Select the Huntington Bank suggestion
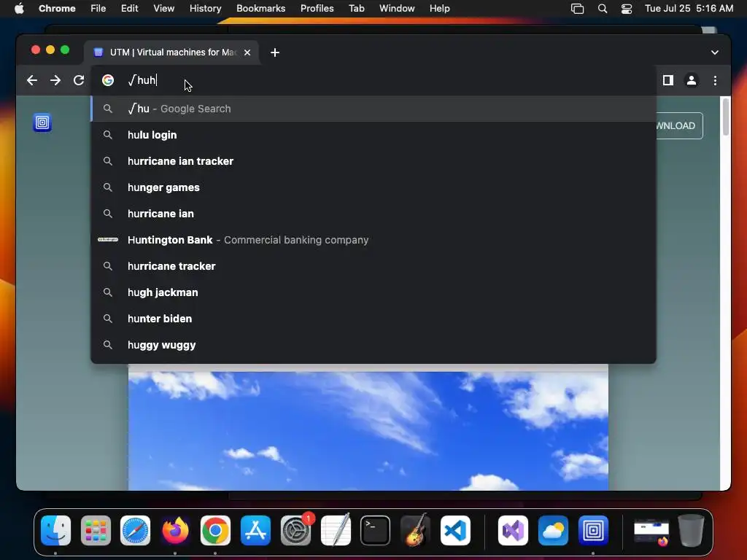 (373, 239)
